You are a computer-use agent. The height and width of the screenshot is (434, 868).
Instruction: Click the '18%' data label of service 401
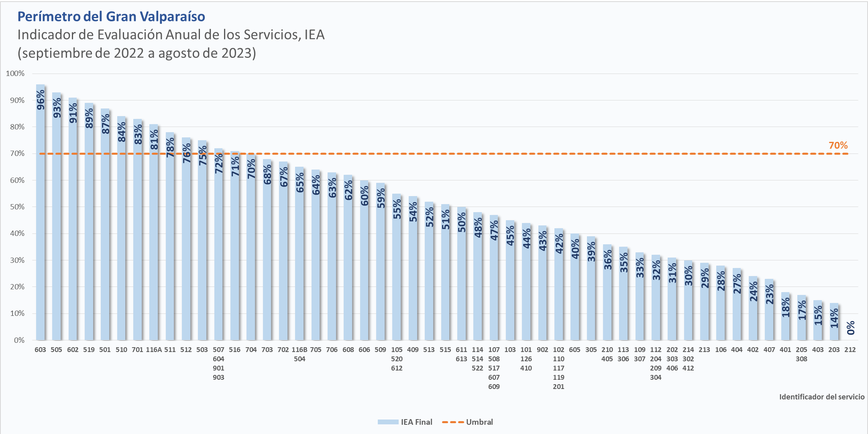click(x=786, y=308)
